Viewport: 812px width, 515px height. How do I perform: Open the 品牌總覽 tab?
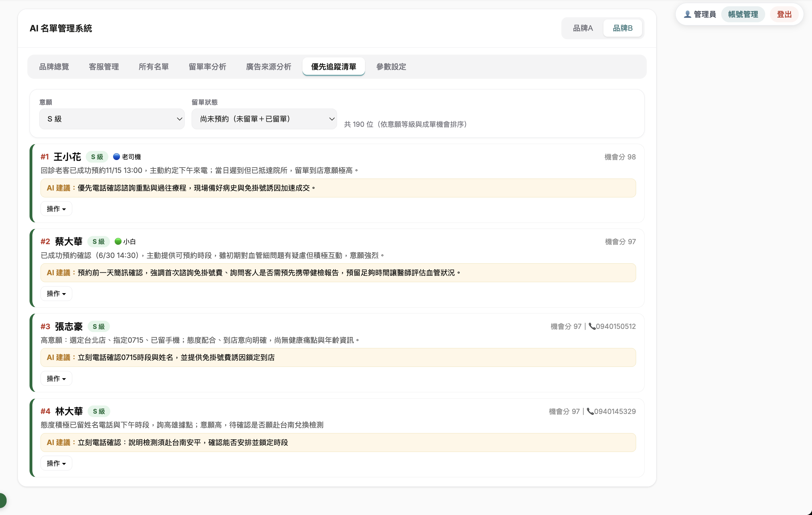pyautogui.click(x=54, y=67)
